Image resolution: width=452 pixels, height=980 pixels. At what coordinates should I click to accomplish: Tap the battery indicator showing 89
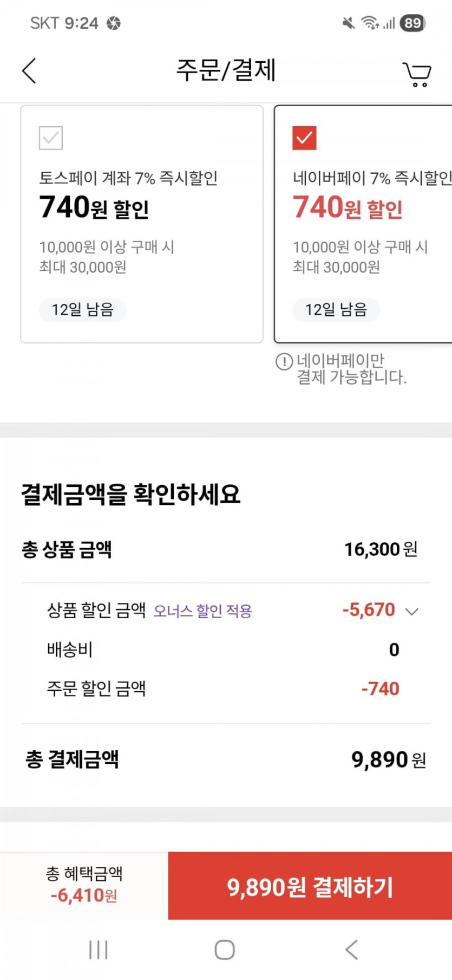tap(412, 23)
